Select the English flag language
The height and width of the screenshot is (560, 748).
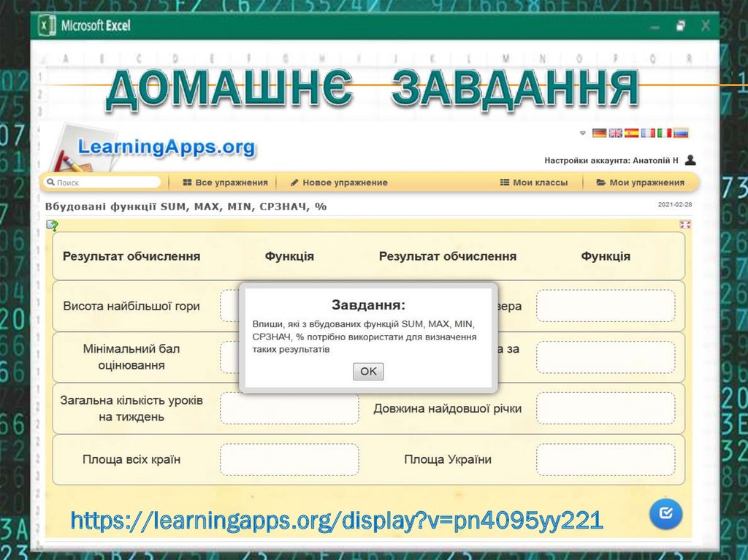(615, 133)
